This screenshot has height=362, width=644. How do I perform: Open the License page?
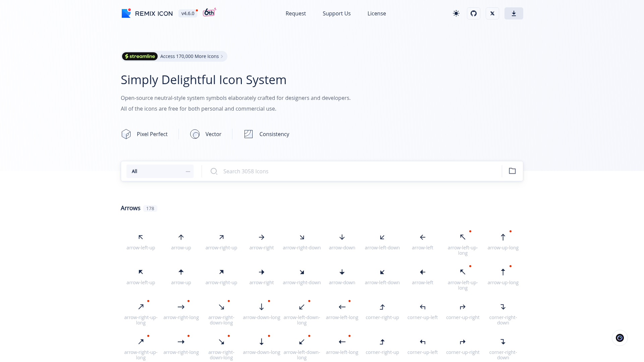coord(377,13)
